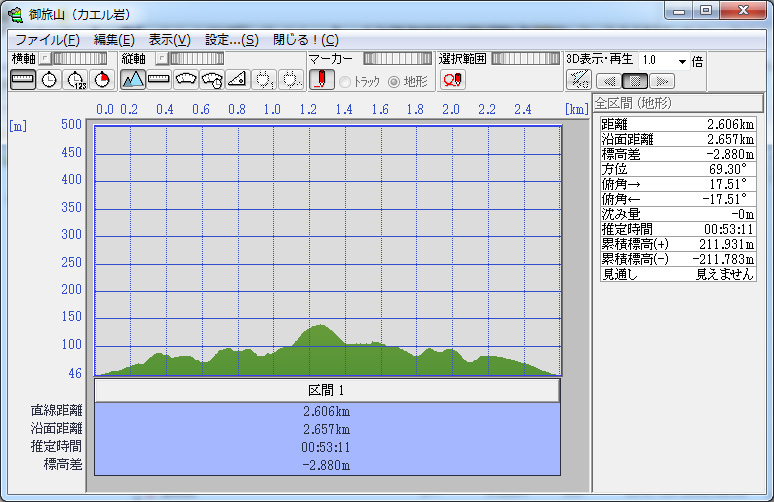Toggle the small checkbox next to 横軸

[x=44, y=59]
